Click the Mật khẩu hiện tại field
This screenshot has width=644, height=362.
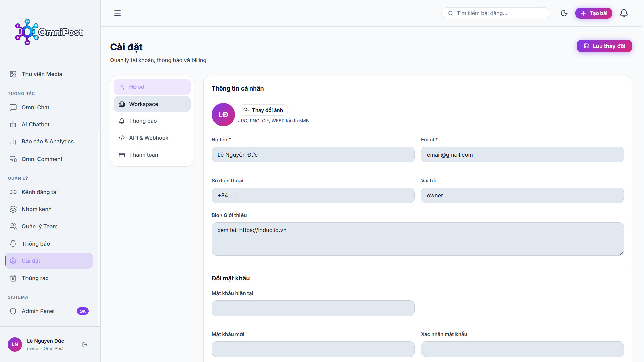313,308
